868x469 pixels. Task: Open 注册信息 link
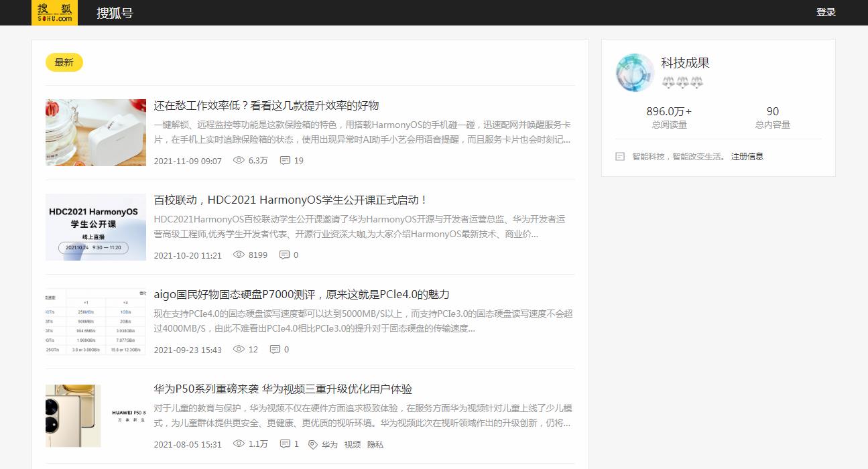tap(747, 156)
